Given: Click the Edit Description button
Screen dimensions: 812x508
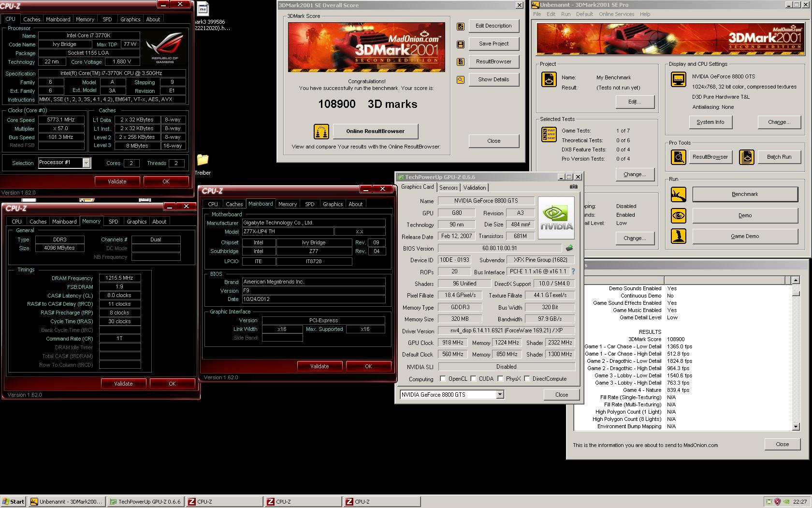Looking at the screenshot, I should tap(493, 26).
